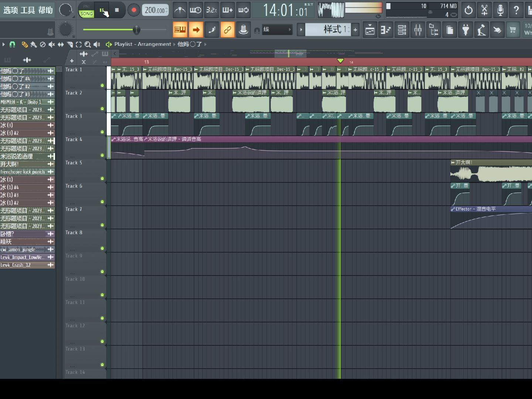Open the plugin picker plug icon

pos(465,30)
